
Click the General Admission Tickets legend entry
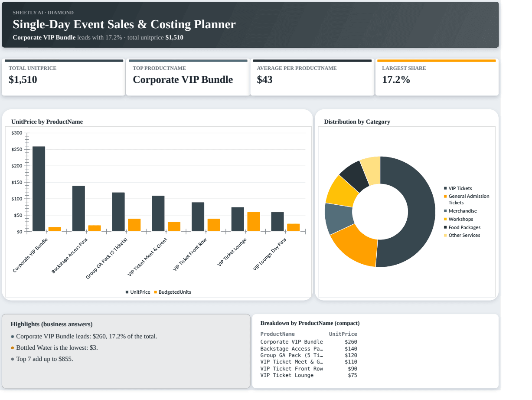pyautogui.click(x=467, y=200)
